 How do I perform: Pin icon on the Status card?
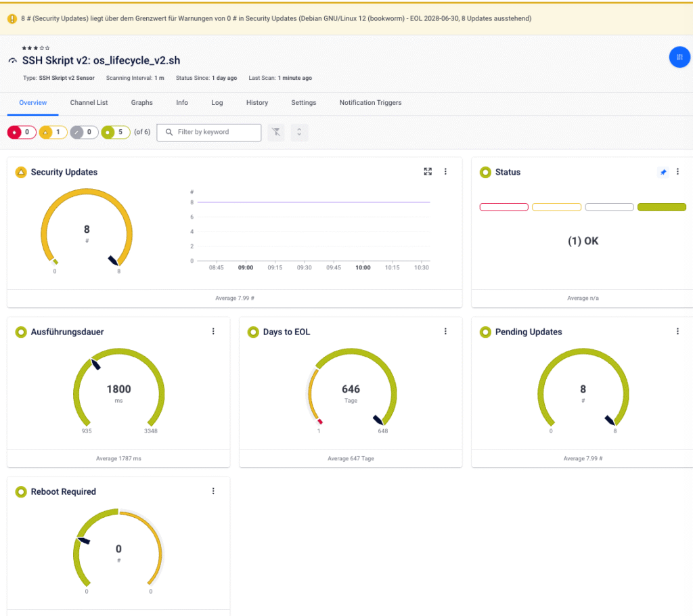(663, 172)
